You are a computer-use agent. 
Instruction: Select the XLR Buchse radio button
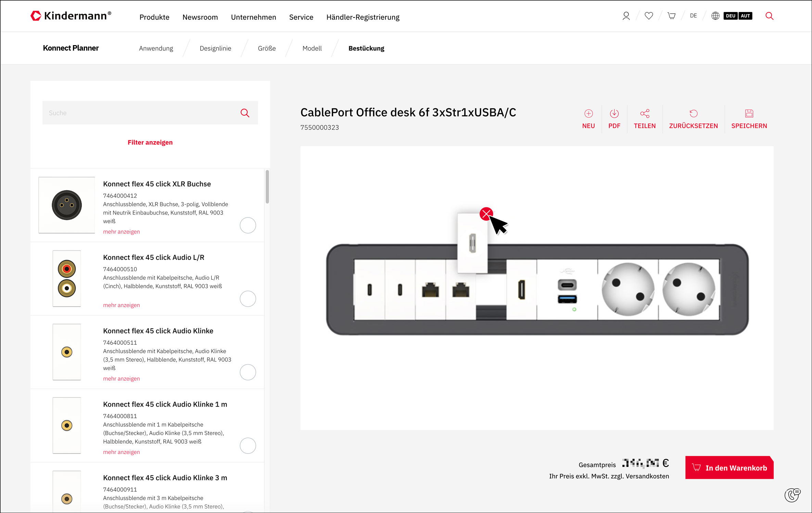point(248,225)
